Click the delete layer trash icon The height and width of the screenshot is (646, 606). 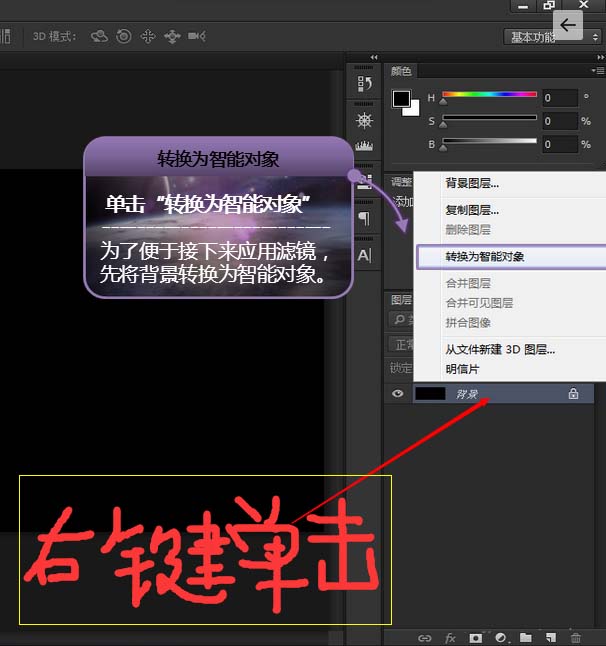tap(575, 637)
